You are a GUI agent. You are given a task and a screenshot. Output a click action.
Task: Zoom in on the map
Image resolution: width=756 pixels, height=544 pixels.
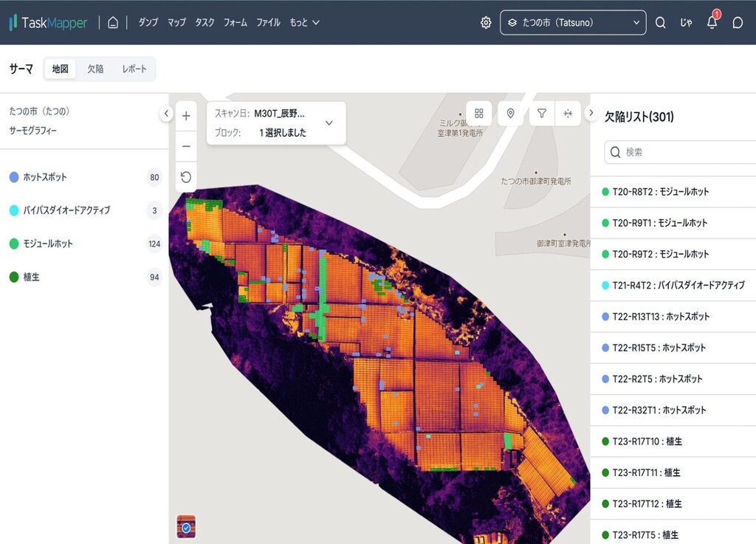pyautogui.click(x=186, y=116)
